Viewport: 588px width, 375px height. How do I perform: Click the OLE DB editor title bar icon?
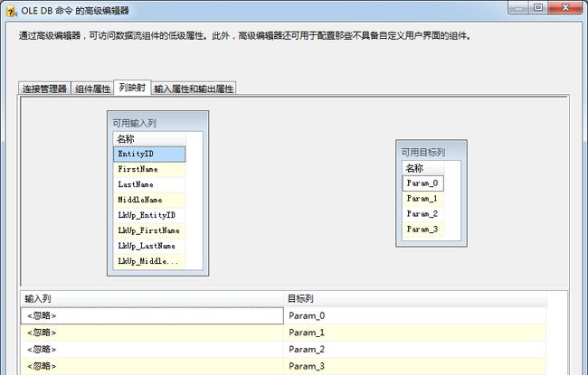(11, 11)
